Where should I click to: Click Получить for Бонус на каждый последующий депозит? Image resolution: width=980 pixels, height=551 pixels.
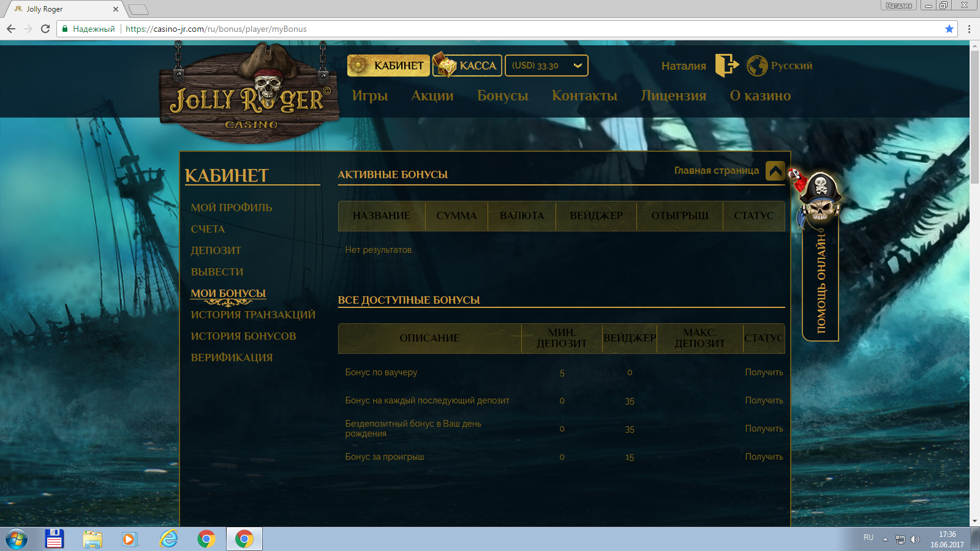point(764,400)
